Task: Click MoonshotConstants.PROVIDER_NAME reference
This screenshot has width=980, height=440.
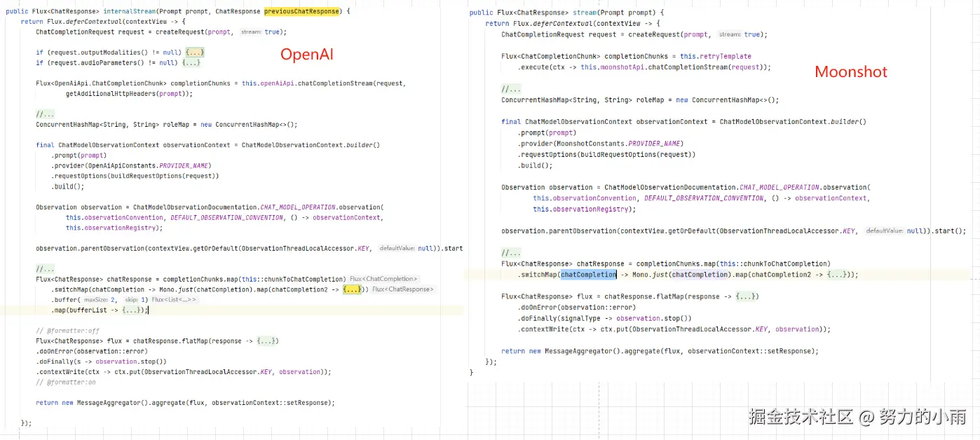Action: (618, 144)
